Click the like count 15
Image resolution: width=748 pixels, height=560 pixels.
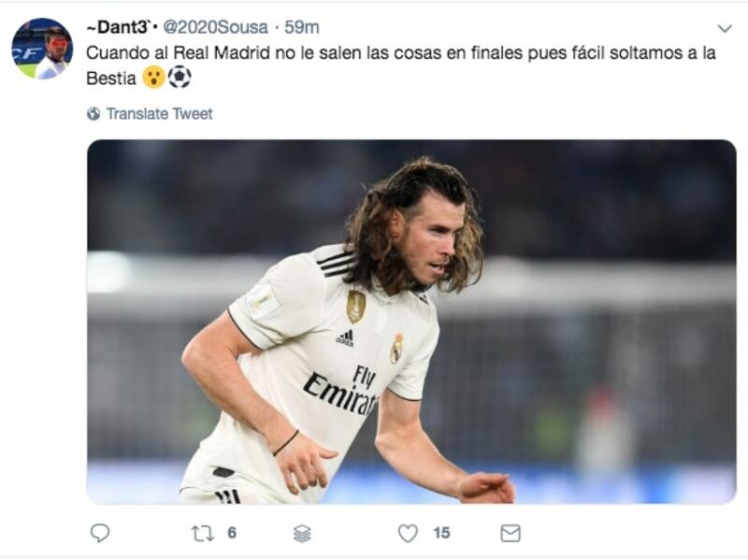pos(441,533)
